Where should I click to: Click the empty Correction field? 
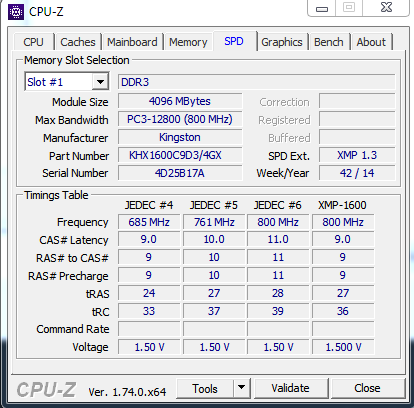coord(357,101)
